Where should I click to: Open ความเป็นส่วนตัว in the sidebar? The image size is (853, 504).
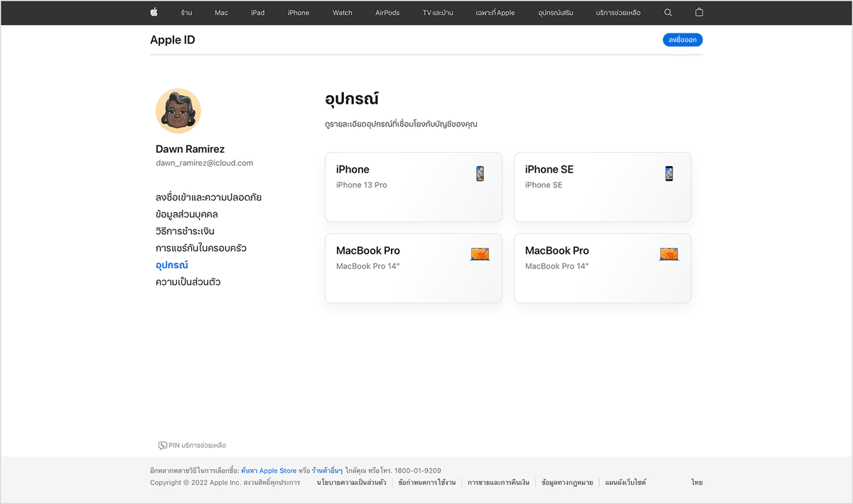[x=188, y=282]
